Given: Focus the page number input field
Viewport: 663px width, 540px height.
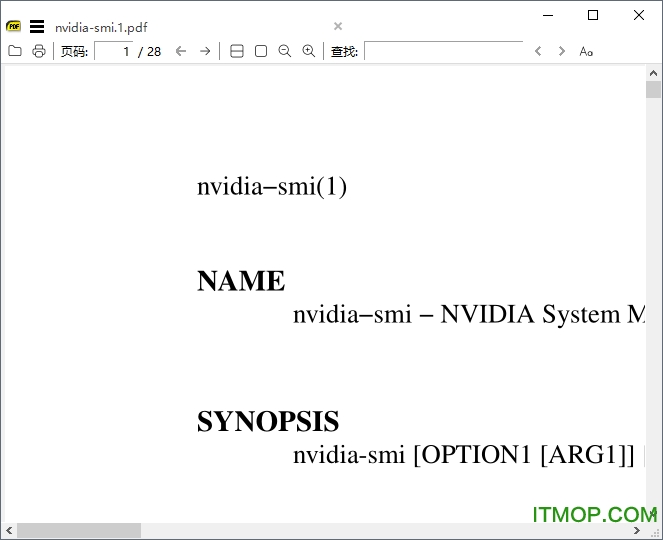Looking at the screenshot, I should 113,51.
